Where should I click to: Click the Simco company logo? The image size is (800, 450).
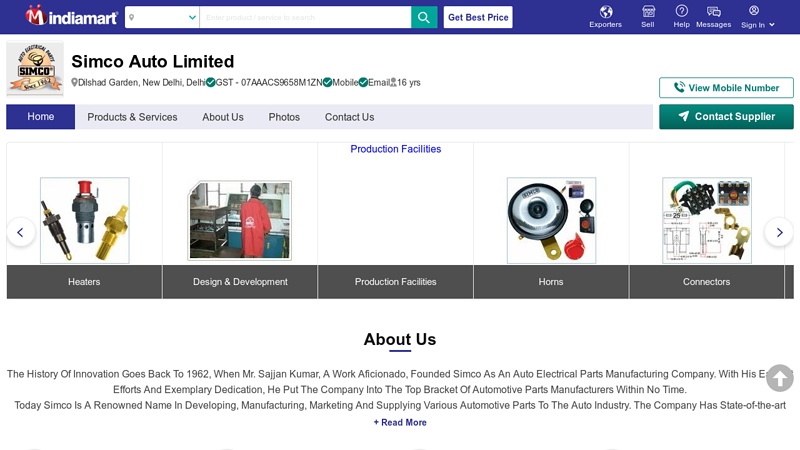point(35,68)
